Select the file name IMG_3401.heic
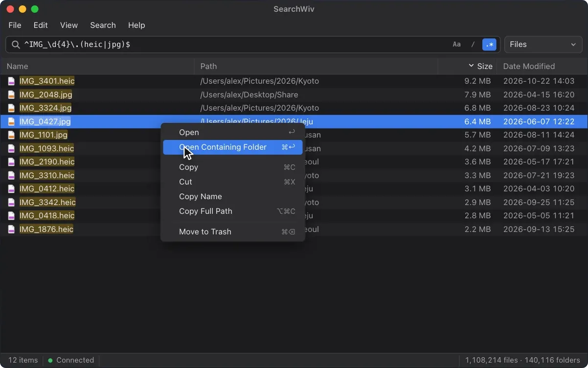The image size is (588, 368). pos(47,81)
